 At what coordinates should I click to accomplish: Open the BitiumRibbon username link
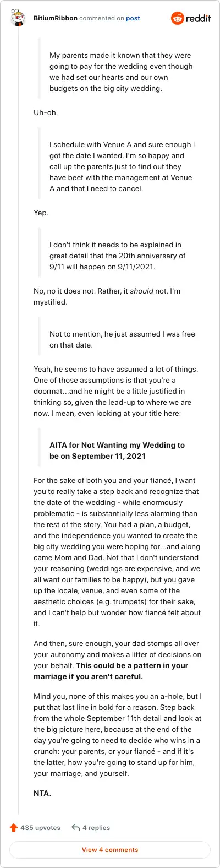[54, 18]
